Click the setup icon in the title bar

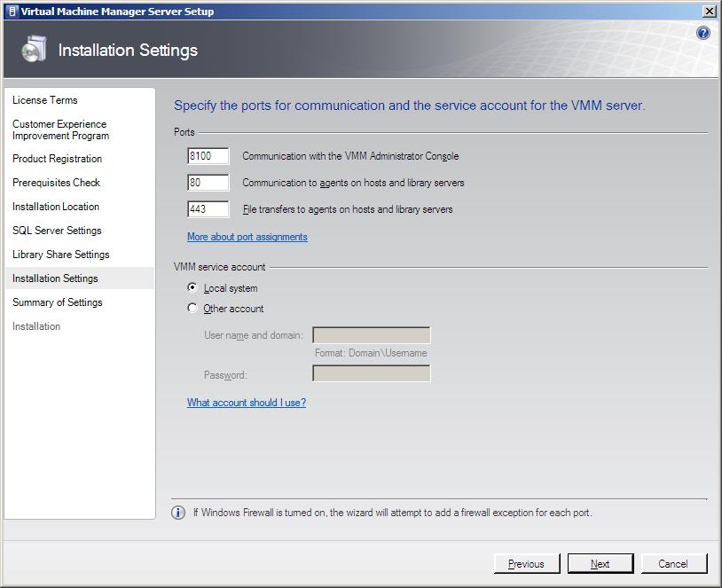tap(12, 12)
